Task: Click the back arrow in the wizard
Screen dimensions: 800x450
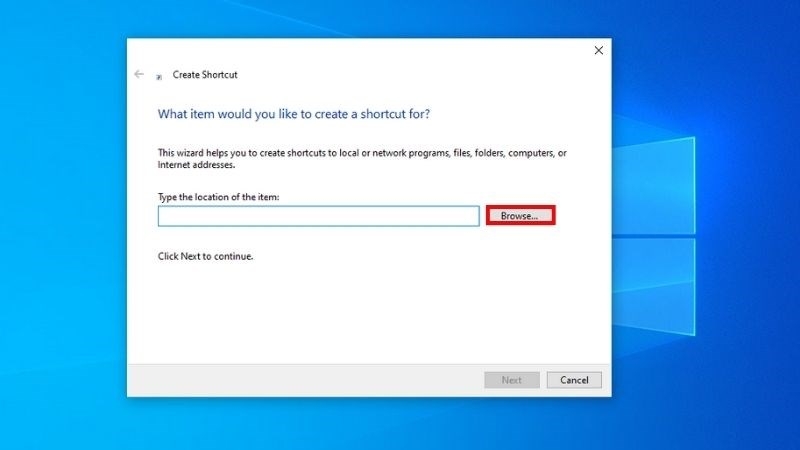Action: coord(139,74)
